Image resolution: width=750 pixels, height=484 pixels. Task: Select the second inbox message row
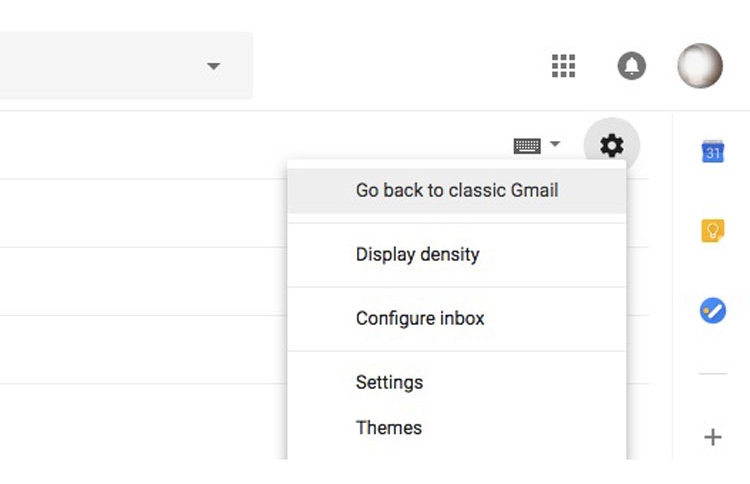(140, 282)
